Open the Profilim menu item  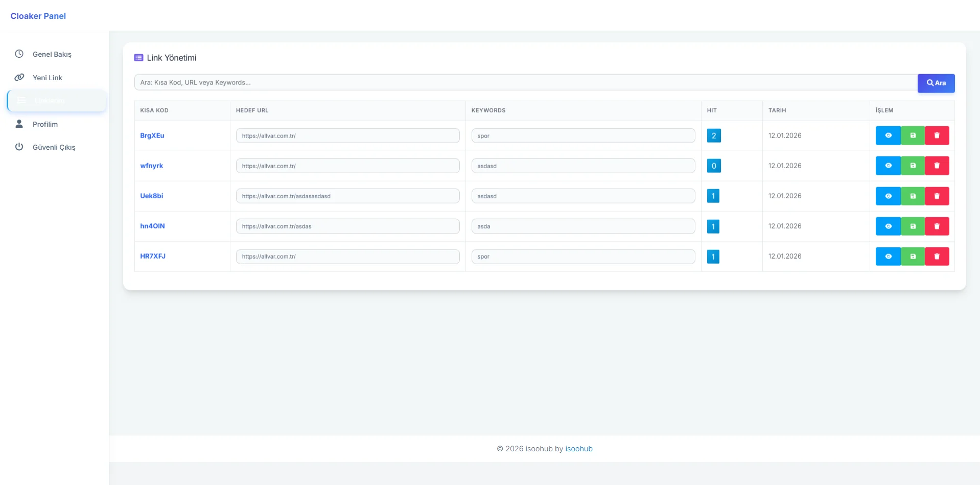click(x=45, y=124)
